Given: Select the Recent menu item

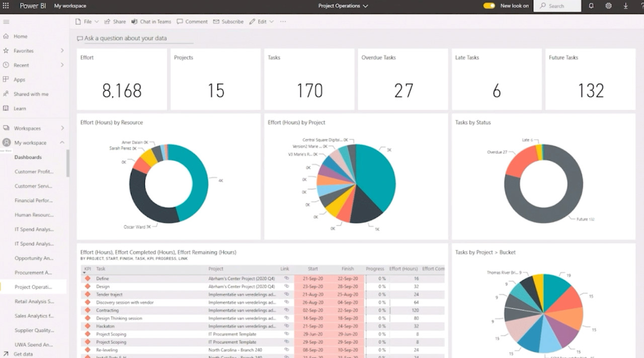Looking at the screenshot, I should tap(21, 65).
